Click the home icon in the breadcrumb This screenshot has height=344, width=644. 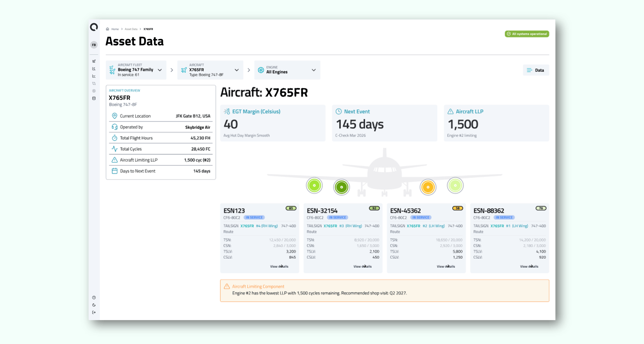coord(108,29)
